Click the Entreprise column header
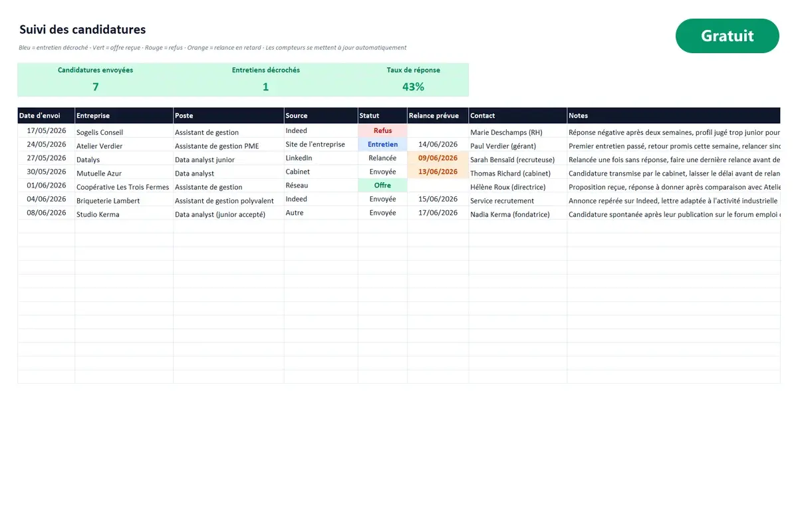The image size is (798, 532). pos(124,116)
